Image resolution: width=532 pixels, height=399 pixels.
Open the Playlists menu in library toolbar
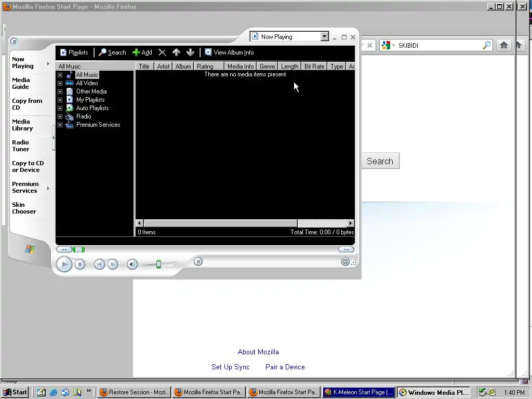(x=74, y=52)
